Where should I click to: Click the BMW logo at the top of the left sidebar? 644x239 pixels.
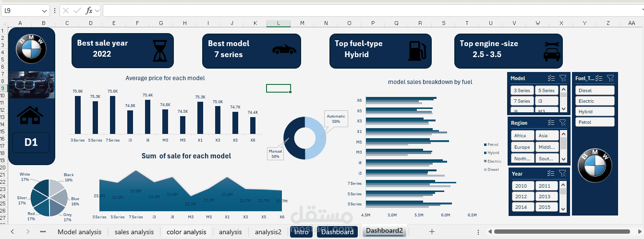point(31,48)
